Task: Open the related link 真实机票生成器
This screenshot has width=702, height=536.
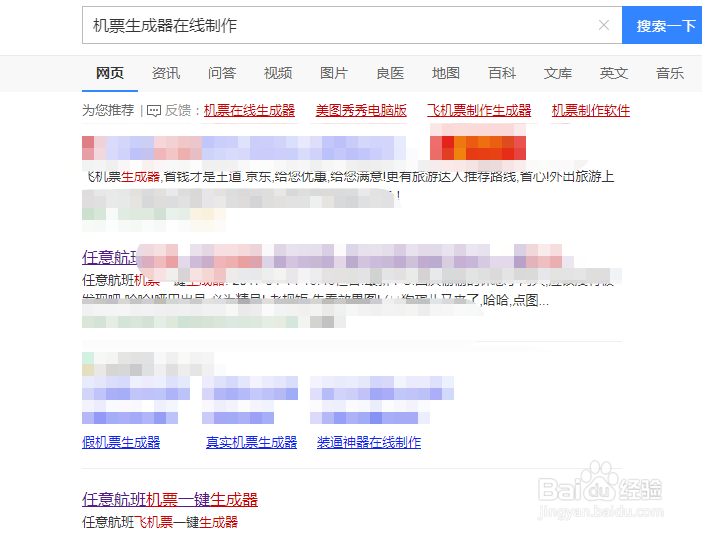Action: 251,442
